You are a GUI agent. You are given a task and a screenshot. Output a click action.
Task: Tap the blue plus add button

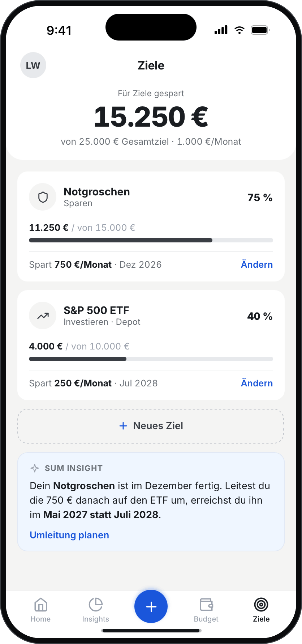[151, 606]
